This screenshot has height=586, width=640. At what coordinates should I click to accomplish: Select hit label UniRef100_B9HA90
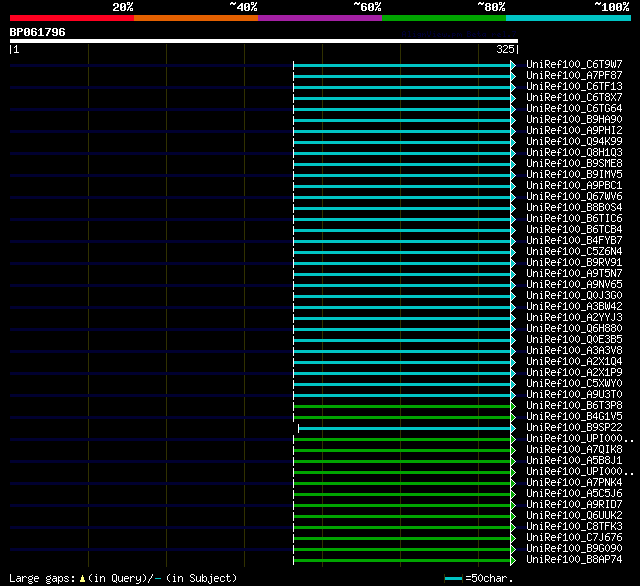[574, 120]
